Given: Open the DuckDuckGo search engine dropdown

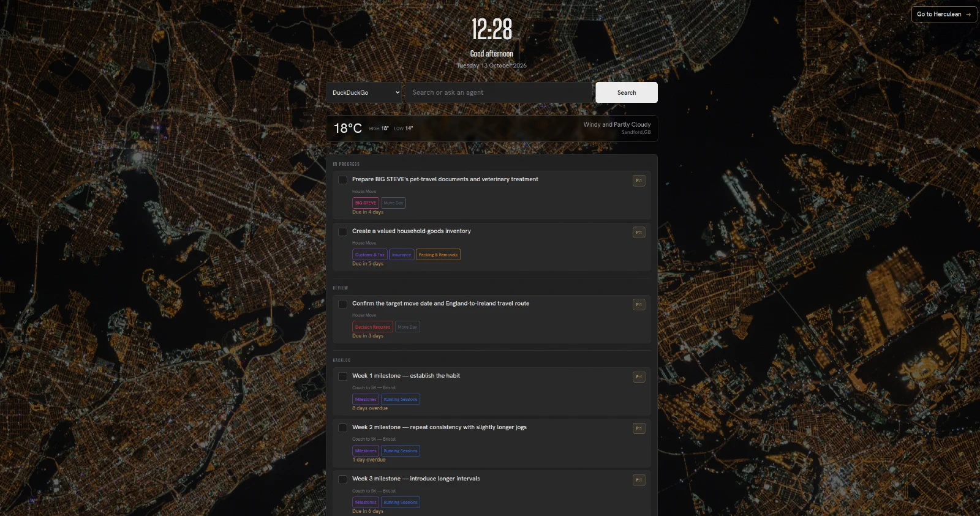Looking at the screenshot, I should [x=364, y=92].
